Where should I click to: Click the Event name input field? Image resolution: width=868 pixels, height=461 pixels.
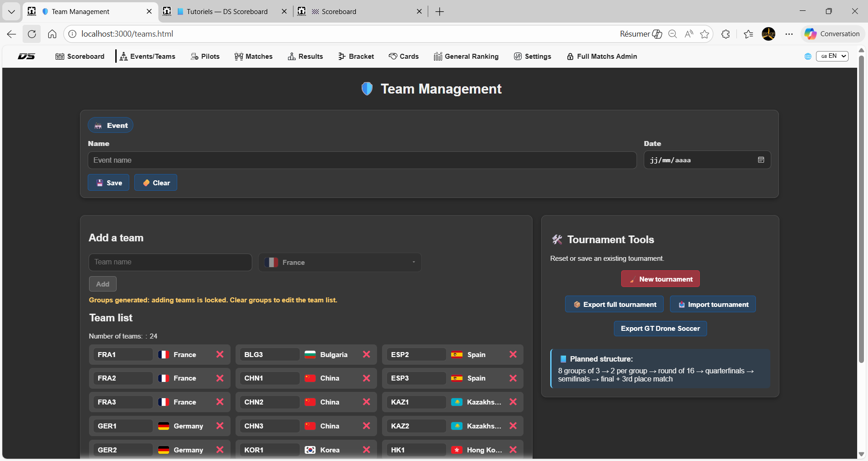(362, 160)
